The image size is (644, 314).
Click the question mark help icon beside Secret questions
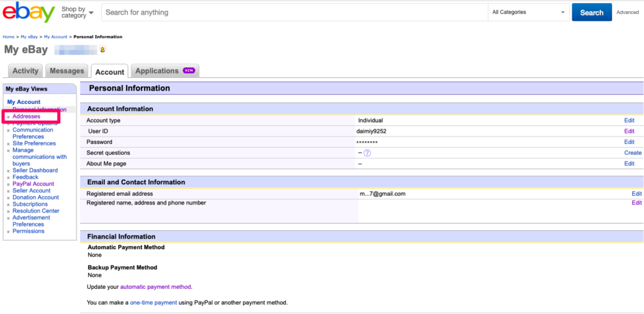[x=367, y=153]
